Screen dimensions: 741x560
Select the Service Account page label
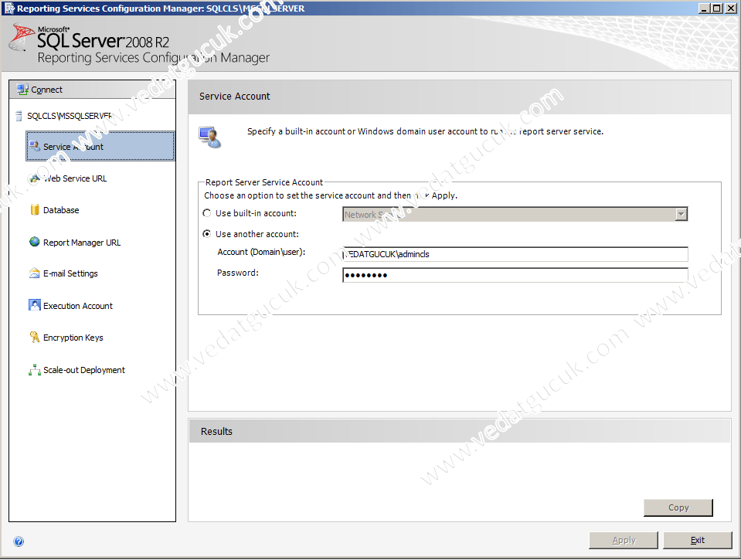(x=73, y=147)
